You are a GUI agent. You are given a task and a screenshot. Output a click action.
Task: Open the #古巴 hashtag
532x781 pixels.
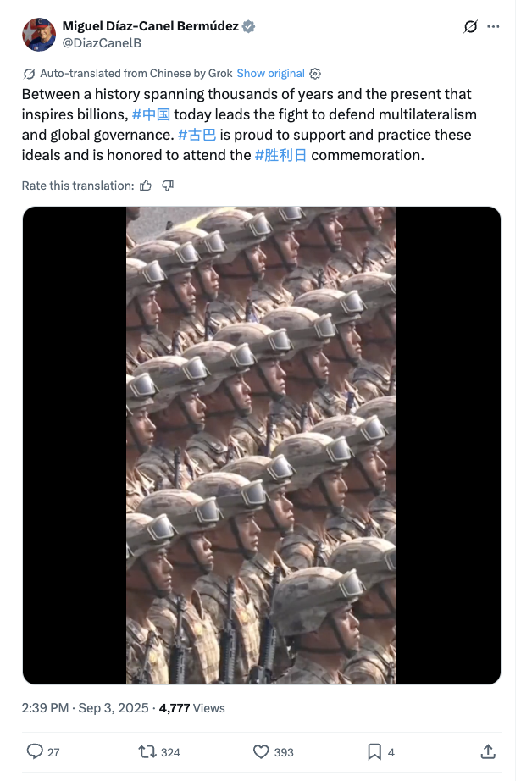click(x=197, y=135)
